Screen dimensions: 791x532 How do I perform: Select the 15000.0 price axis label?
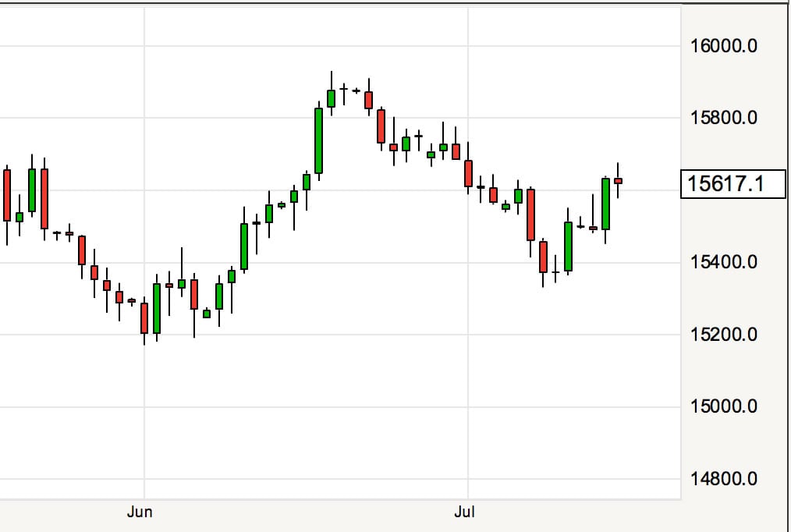pos(724,406)
